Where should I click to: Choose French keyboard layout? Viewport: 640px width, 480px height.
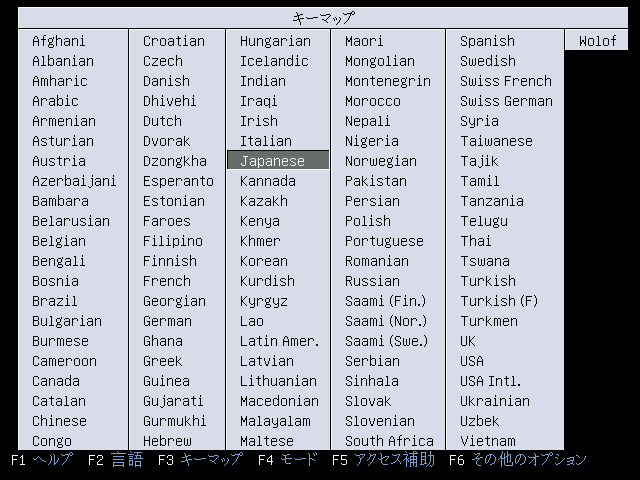[x=167, y=281]
